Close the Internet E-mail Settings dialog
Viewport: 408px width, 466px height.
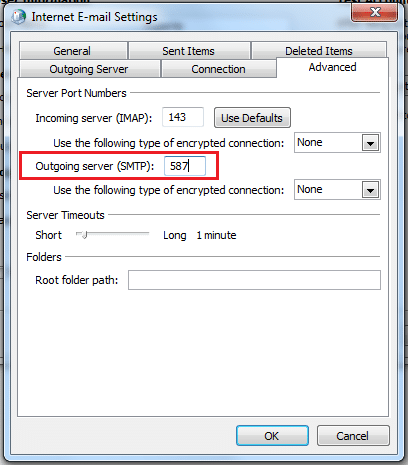point(375,12)
